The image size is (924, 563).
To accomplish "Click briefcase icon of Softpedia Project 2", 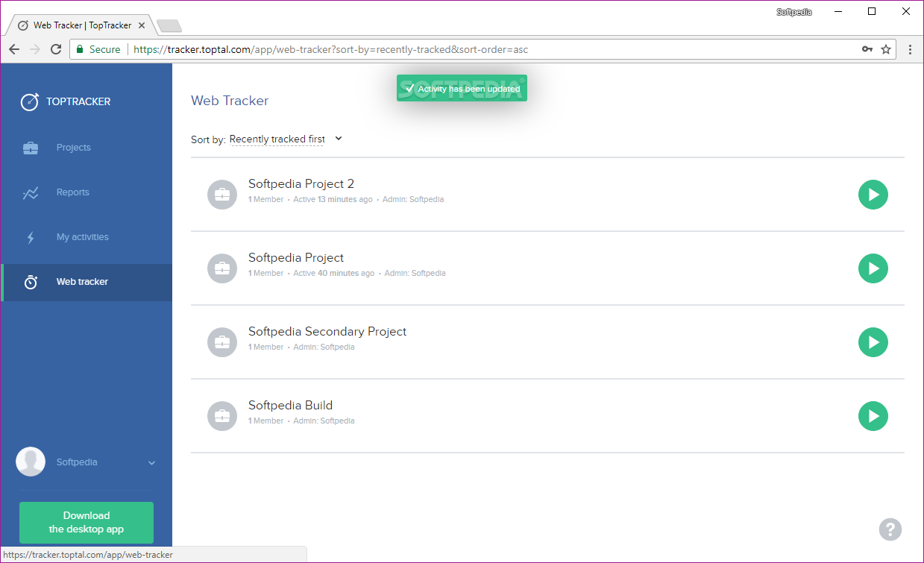I will tap(222, 195).
